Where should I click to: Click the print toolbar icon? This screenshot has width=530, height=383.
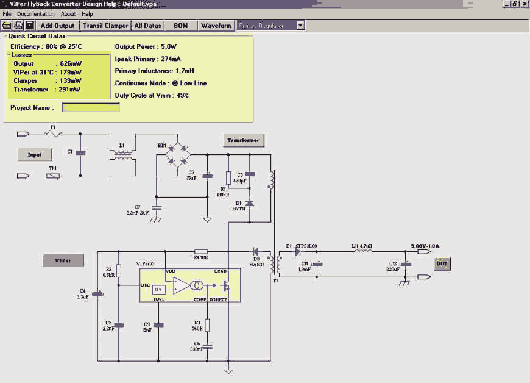19,25
